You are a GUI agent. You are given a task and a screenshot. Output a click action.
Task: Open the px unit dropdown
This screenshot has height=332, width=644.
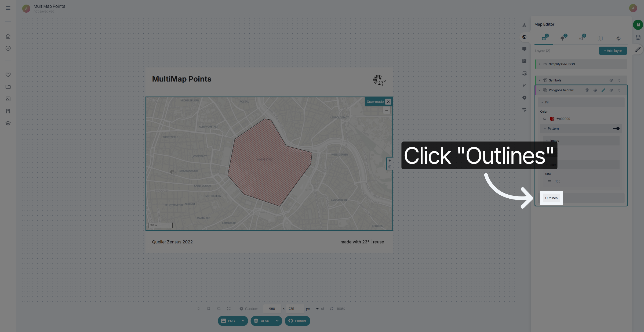pos(317,309)
